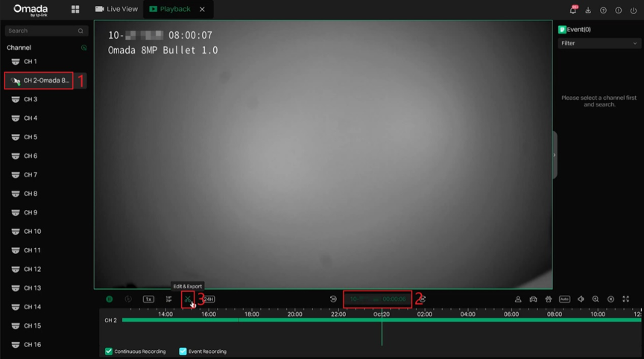
Task: Click the timeline at 18:00 mark
Action: point(252,314)
